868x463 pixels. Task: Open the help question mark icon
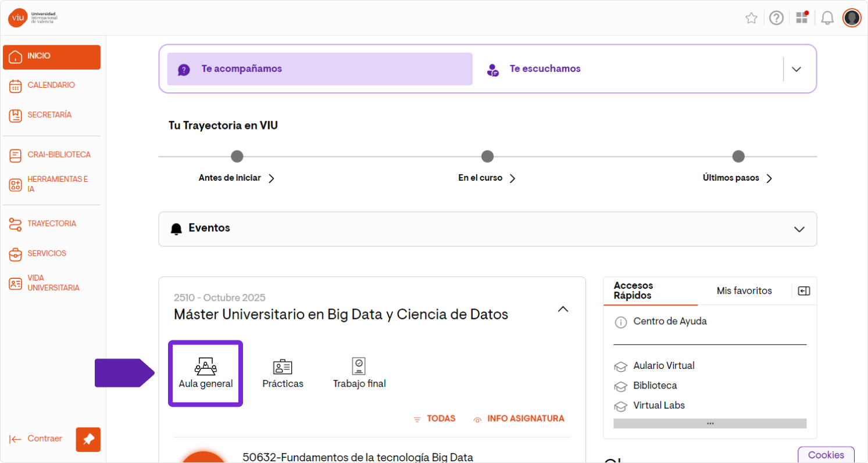(x=776, y=18)
